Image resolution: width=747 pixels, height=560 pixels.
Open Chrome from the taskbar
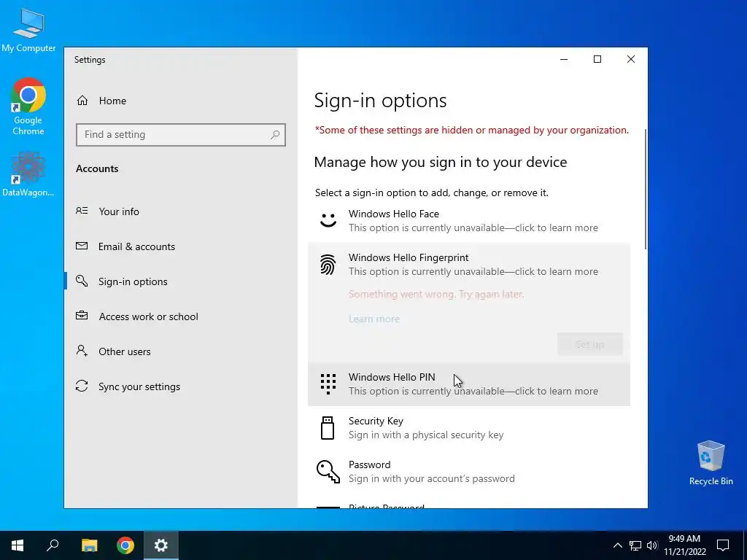[125, 545]
